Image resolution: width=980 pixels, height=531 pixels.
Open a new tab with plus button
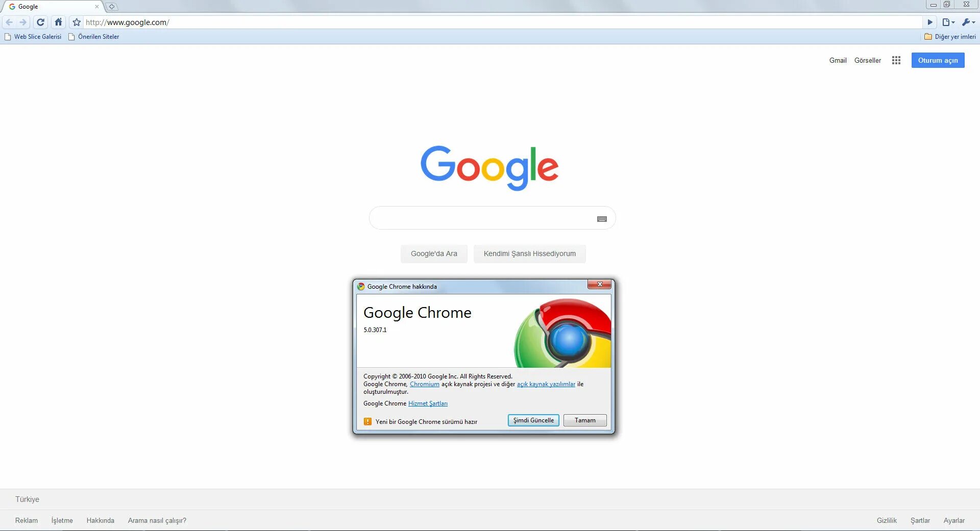point(112,7)
